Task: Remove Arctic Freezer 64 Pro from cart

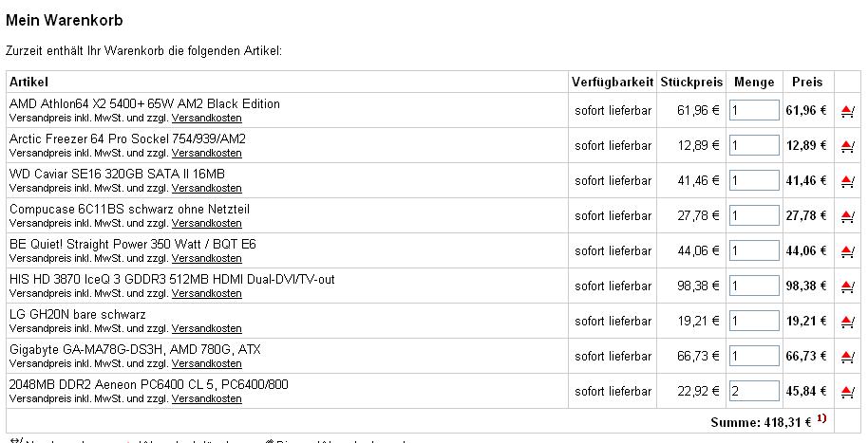Action: click(x=847, y=146)
